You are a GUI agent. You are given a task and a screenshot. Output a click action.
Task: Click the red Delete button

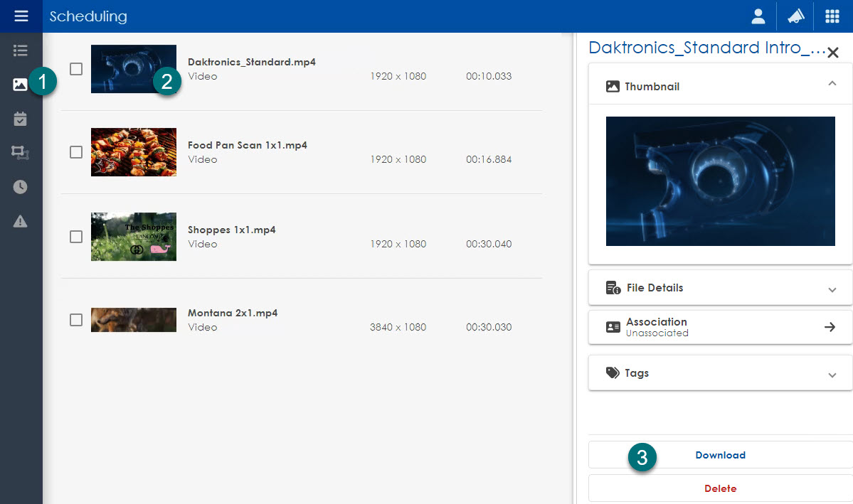[x=720, y=488]
